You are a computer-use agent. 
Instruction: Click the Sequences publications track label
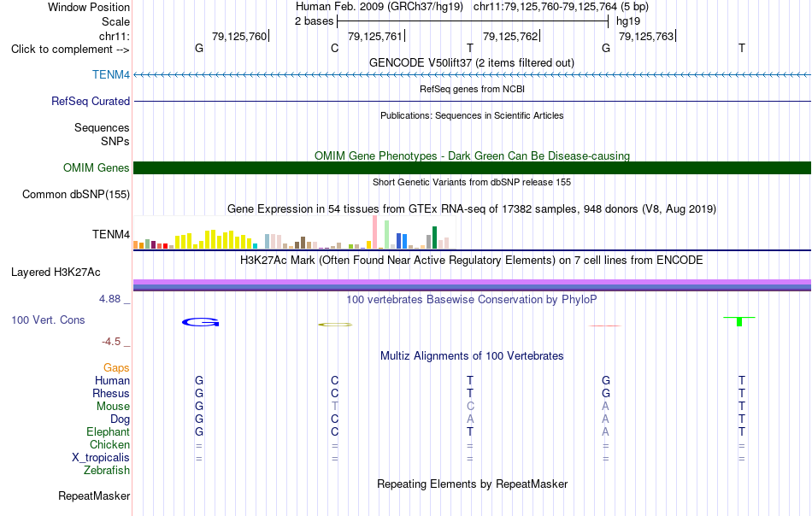[x=102, y=127]
